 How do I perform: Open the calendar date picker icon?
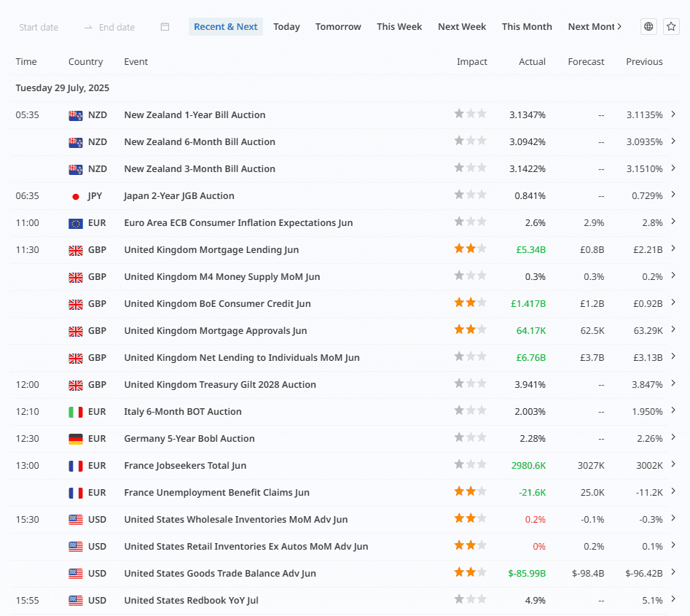165,27
